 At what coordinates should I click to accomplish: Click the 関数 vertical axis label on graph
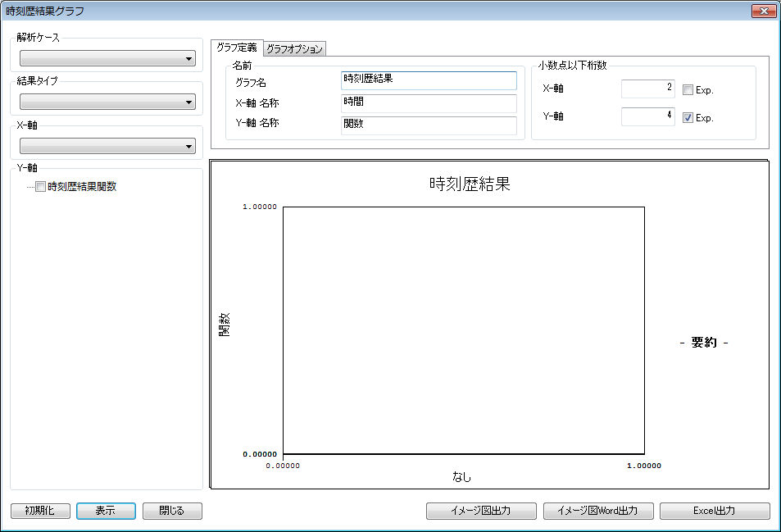[225, 325]
